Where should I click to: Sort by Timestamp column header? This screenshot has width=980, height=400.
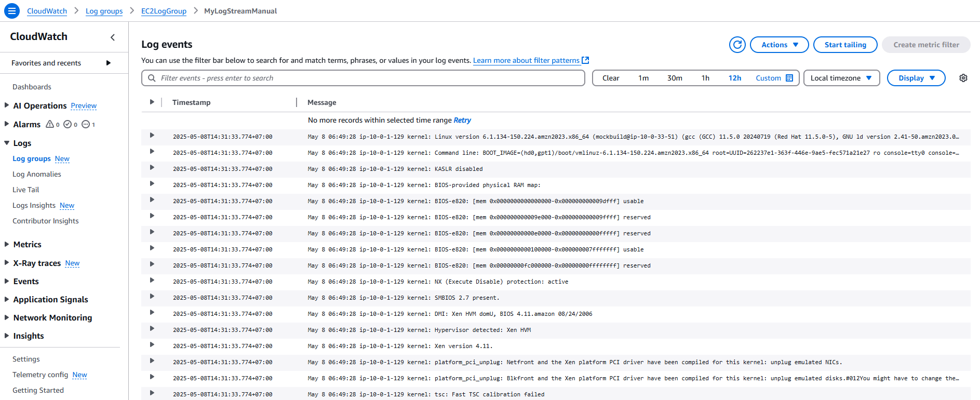coord(191,102)
